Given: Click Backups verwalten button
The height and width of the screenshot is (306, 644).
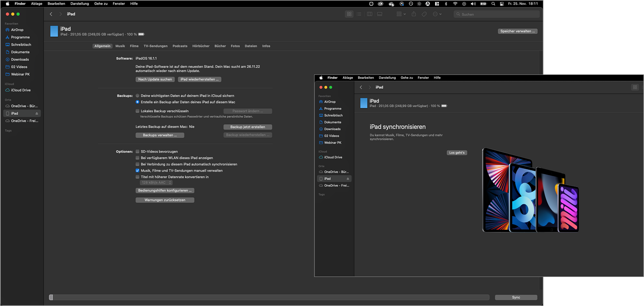Looking at the screenshot, I should tap(160, 135).
